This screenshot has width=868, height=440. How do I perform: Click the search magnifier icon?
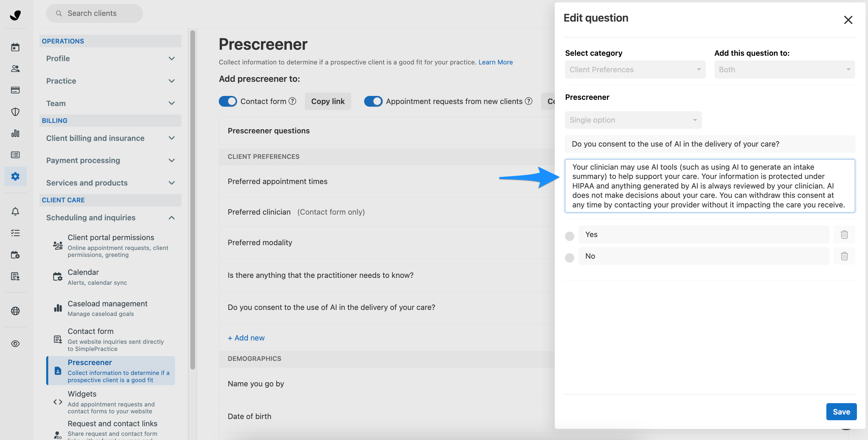tap(59, 13)
